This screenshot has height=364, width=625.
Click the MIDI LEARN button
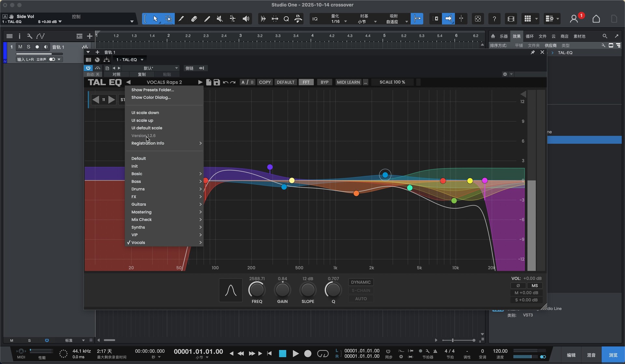pyautogui.click(x=348, y=82)
